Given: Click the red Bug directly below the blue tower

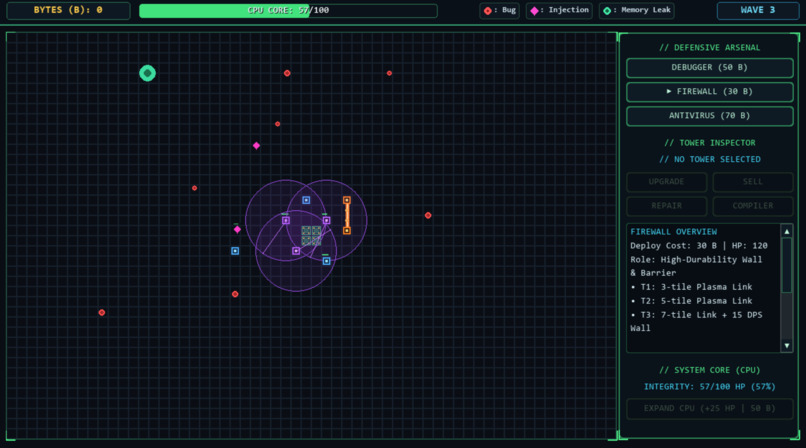Looking at the screenshot, I should pos(235,294).
